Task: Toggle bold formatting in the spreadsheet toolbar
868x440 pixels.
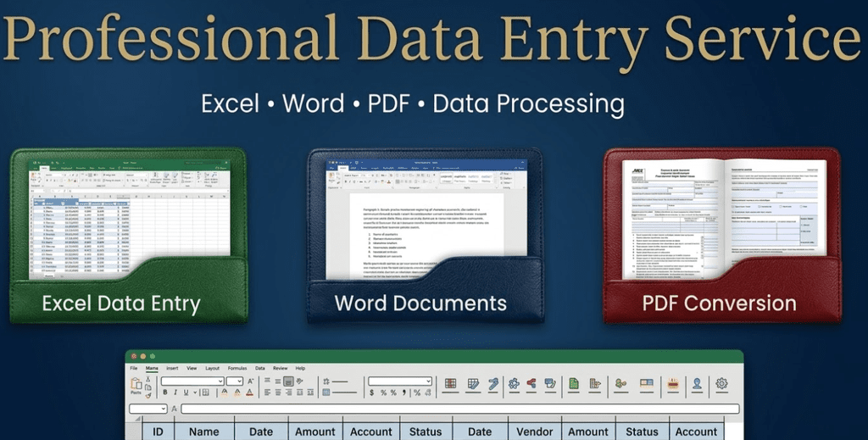Action: 163,393
